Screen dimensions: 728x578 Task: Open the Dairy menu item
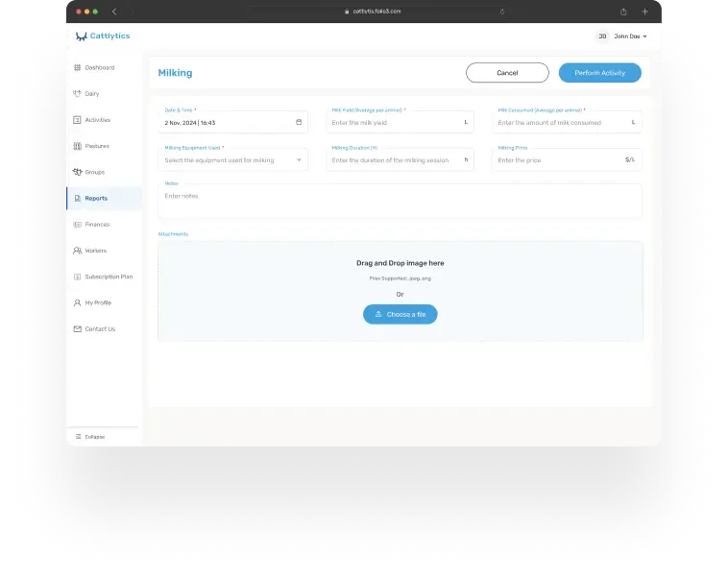(x=104, y=94)
